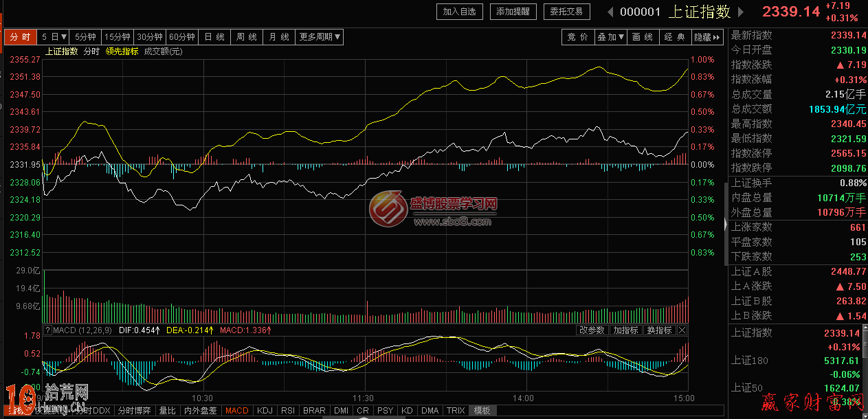Click the 上涨家数 value 661
Screen dimensions: 868x419
[858, 227]
